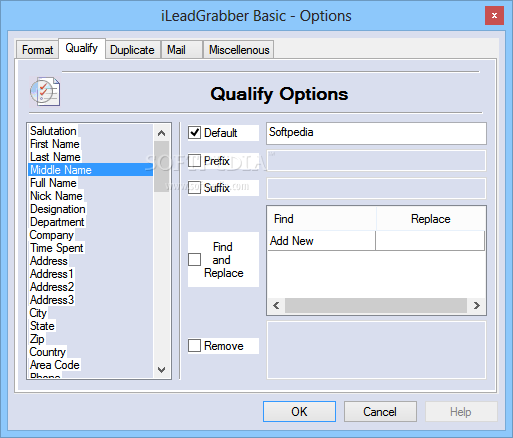513x438 pixels.
Task: Go to the Mail tab
Action: coord(182,50)
